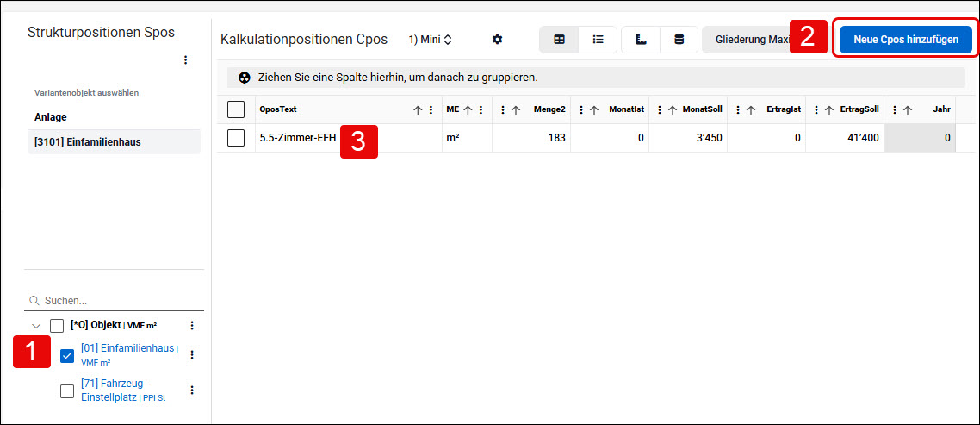Select the database stack icon
The height and width of the screenshot is (425, 980).
click(x=679, y=40)
